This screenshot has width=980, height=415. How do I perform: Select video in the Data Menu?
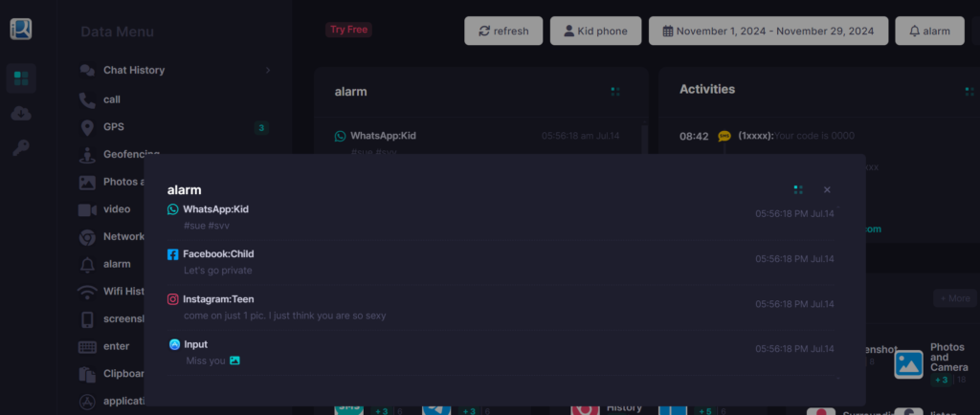(117, 209)
